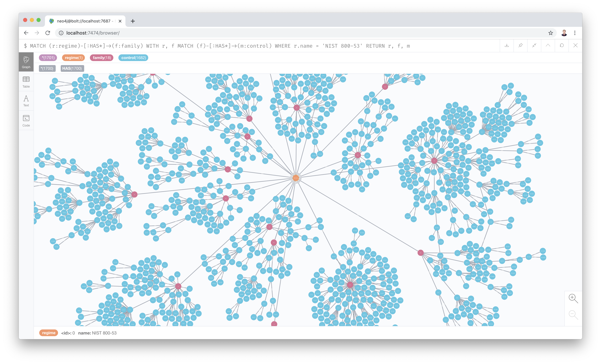Bookmark this page with the star icon
The height and width of the screenshot is (364, 601).
tap(551, 33)
